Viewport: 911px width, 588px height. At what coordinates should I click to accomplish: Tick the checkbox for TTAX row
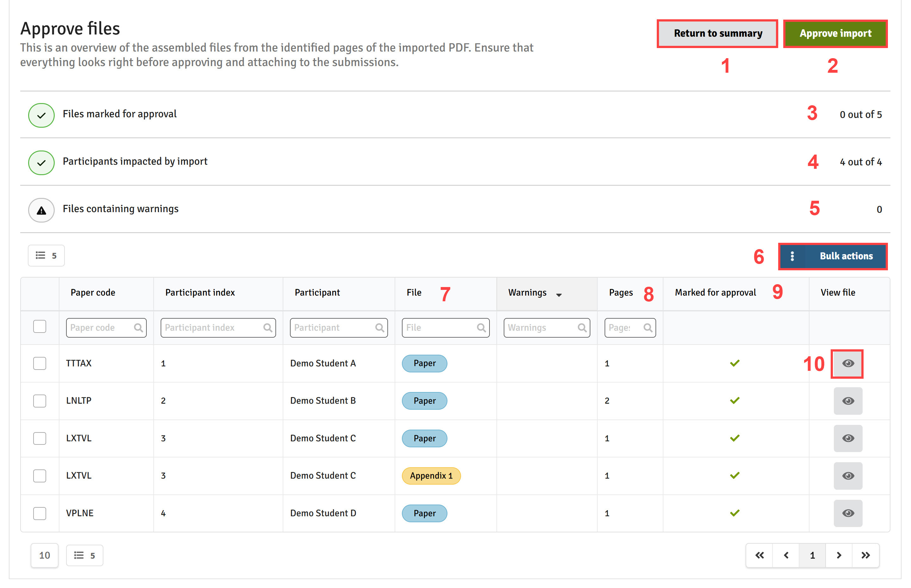40,364
